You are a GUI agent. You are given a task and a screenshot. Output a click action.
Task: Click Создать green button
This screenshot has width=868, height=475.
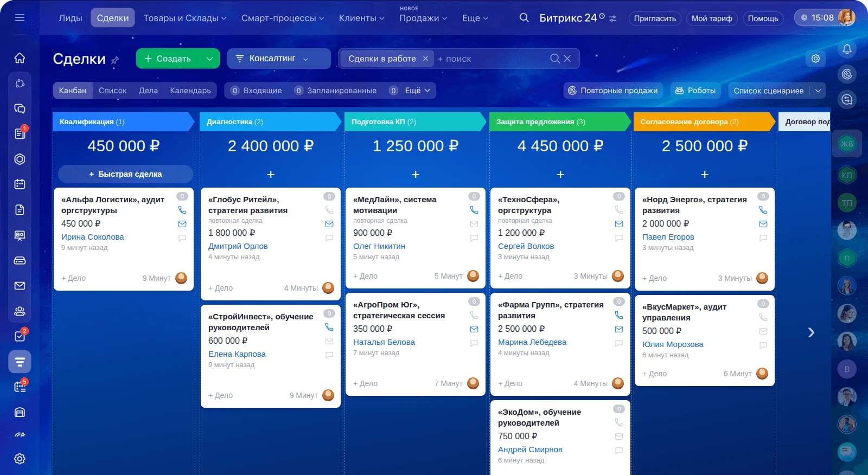(x=168, y=59)
